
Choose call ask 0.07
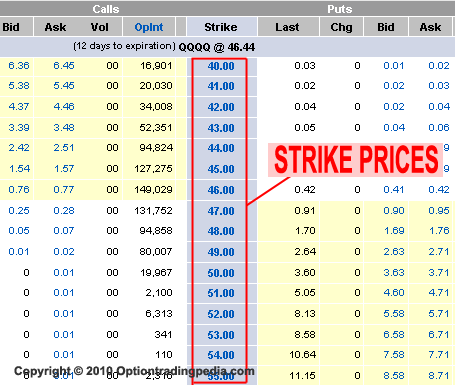pyautogui.click(x=64, y=231)
